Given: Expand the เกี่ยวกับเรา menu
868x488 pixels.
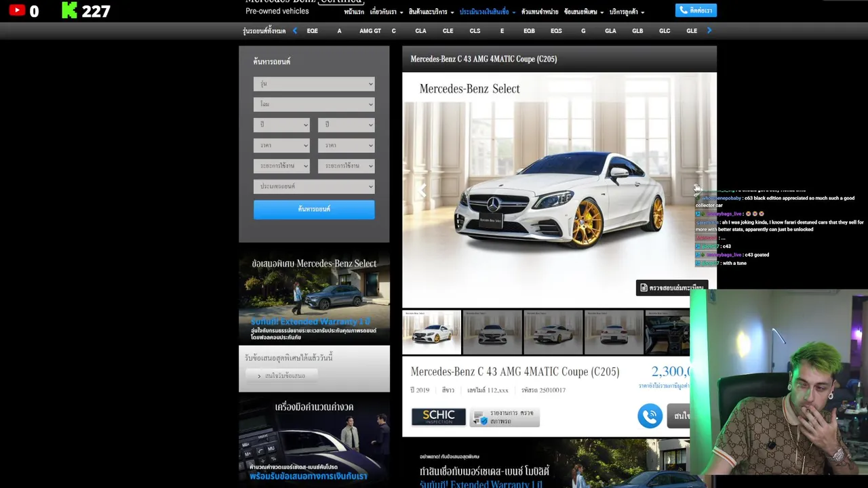Looking at the screenshot, I should coord(386,12).
